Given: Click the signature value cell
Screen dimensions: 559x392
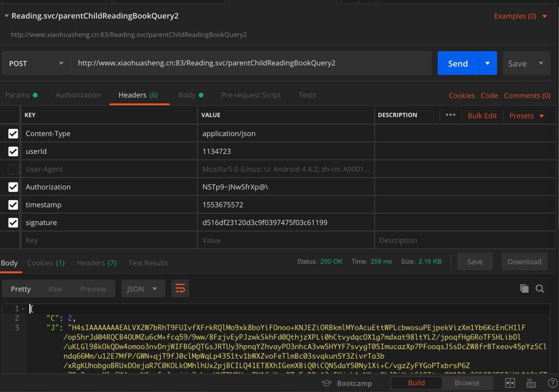Looking at the screenshot, I should (285, 223).
